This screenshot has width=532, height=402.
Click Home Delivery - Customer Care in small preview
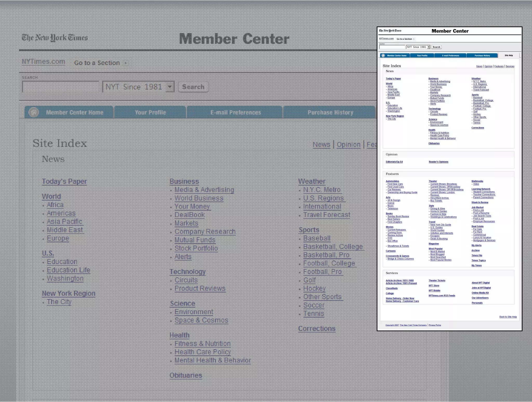[x=402, y=301]
